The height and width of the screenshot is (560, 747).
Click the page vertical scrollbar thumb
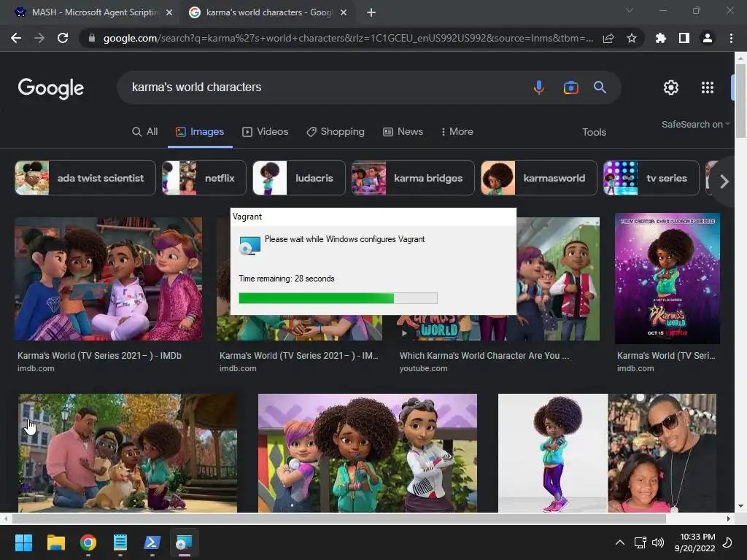[740, 101]
